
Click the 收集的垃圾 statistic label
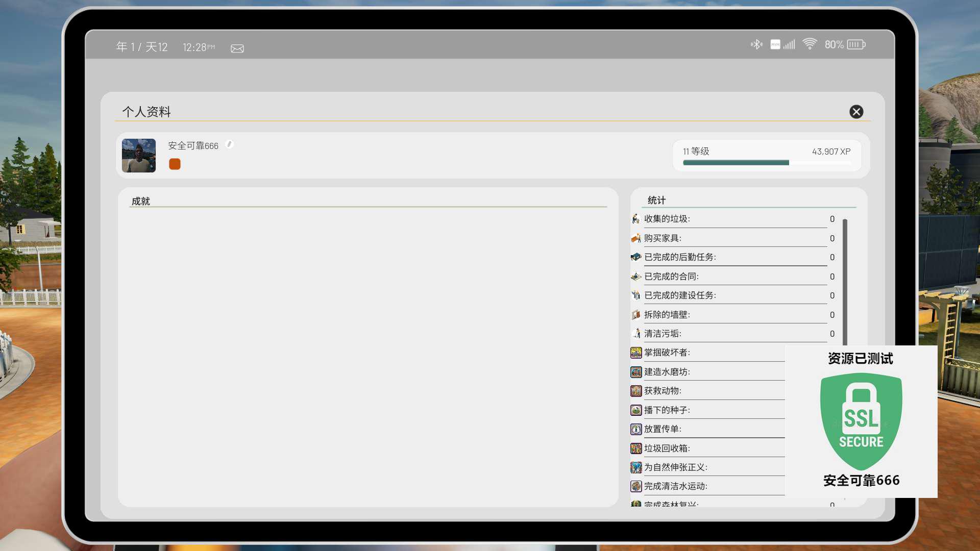[x=667, y=219]
